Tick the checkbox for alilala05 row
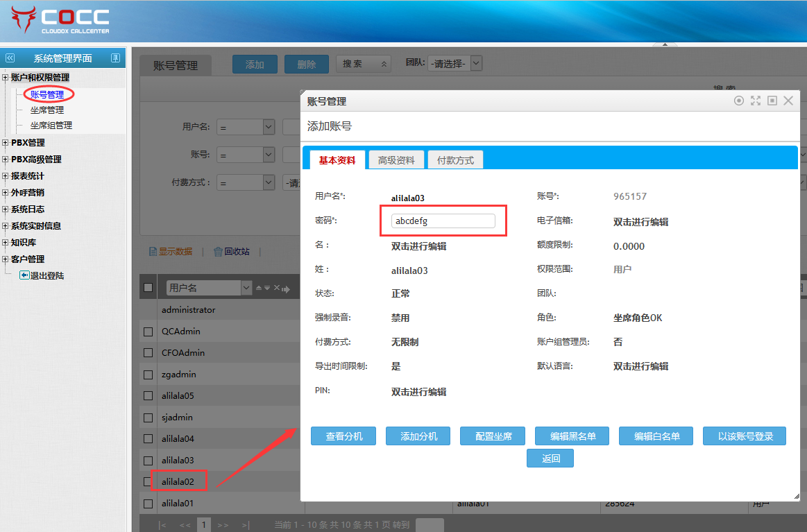 pos(148,396)
